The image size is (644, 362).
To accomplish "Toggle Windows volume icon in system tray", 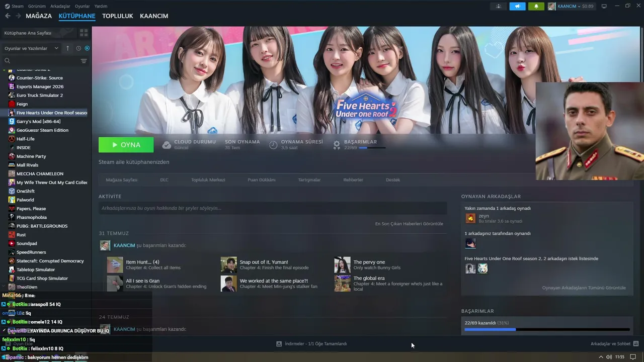I will 609,357.
